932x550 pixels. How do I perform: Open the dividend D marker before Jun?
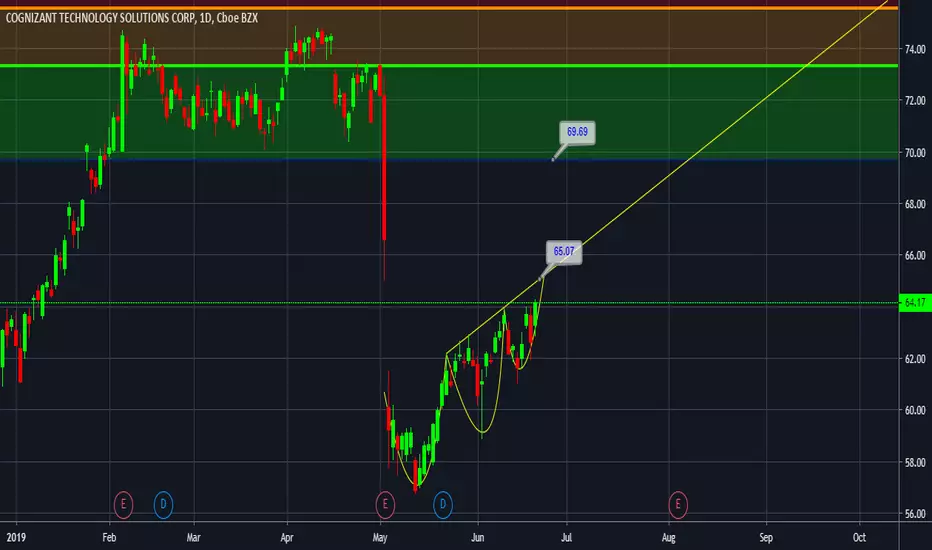click(442, 505)
